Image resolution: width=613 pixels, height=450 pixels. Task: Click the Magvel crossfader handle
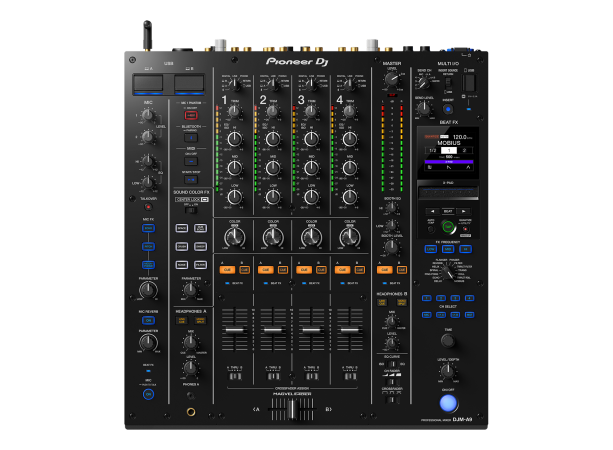(291, 409)
